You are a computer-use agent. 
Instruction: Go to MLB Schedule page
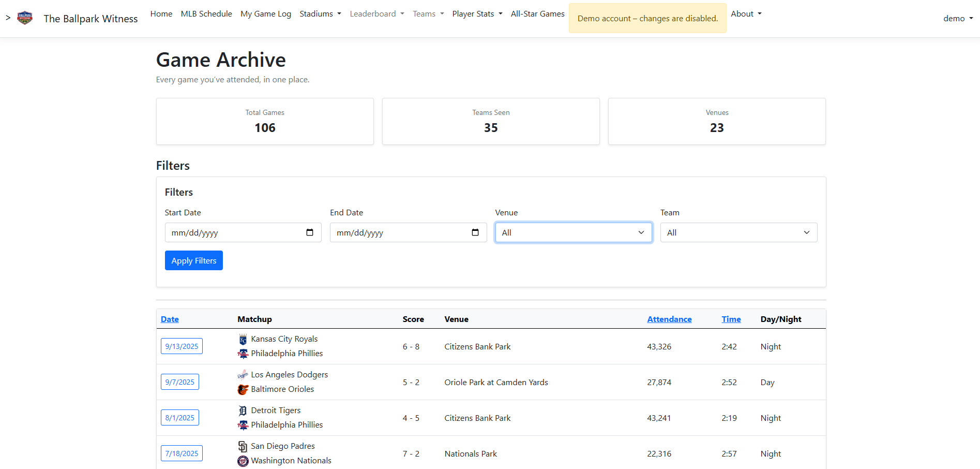(x=206, y=14)
